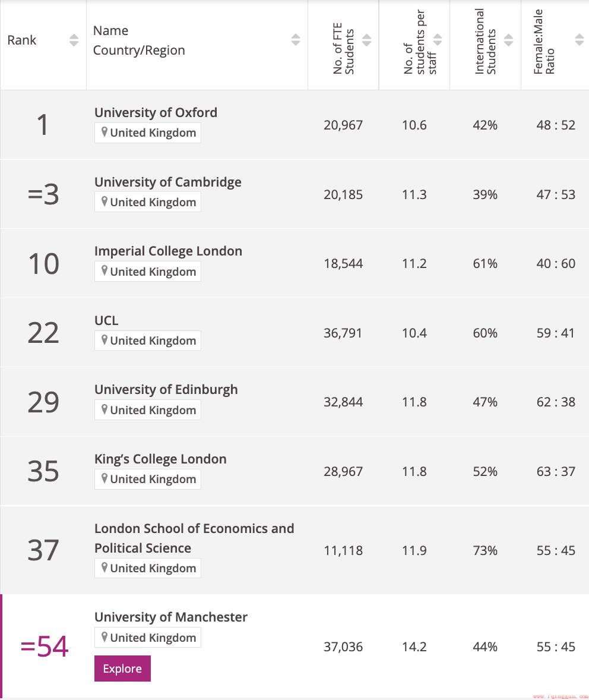This screenshot has width=589, height=700.
Task: Click United Kingdom tag under King's College
Action: click(x=148, y=479)
